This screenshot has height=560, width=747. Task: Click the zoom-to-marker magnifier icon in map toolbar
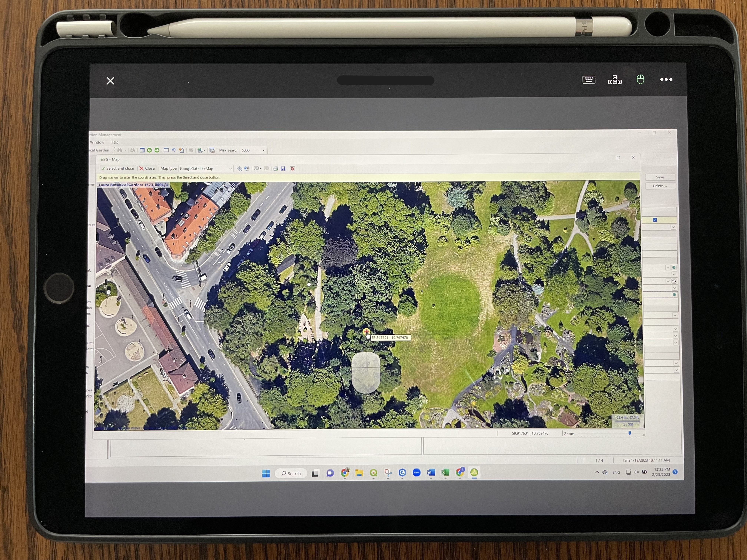239,169
